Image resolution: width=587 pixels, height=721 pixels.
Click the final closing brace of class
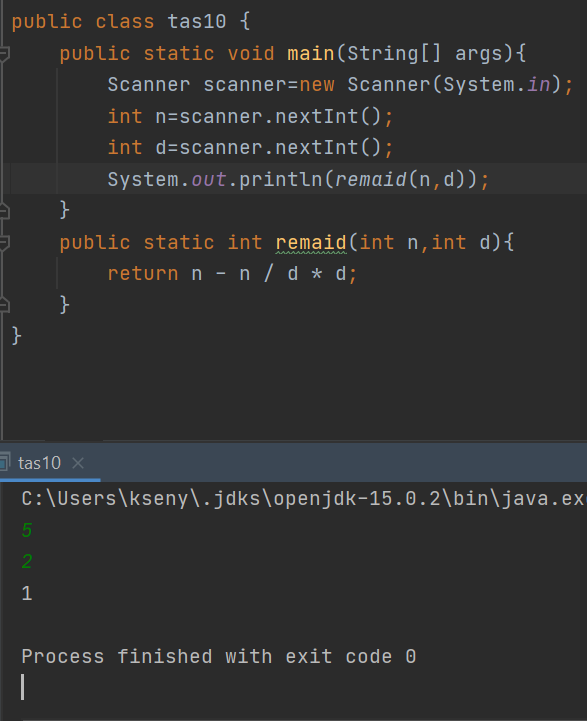[x=16, y=336]
